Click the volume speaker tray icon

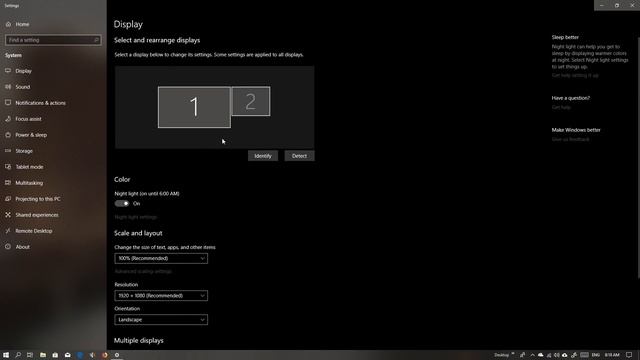(556, 355)
